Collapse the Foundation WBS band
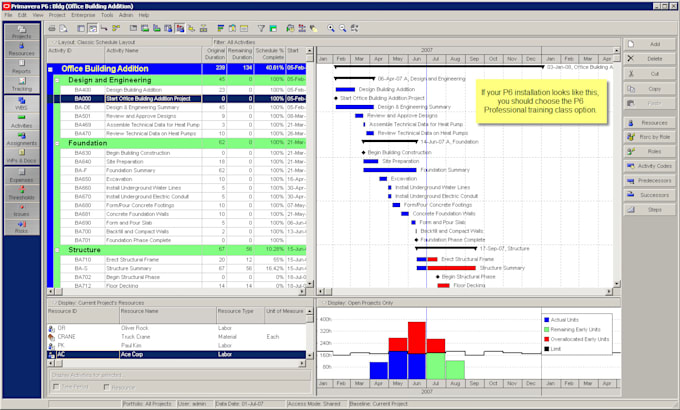The image size is (680, 410). (x=57, y=143)
